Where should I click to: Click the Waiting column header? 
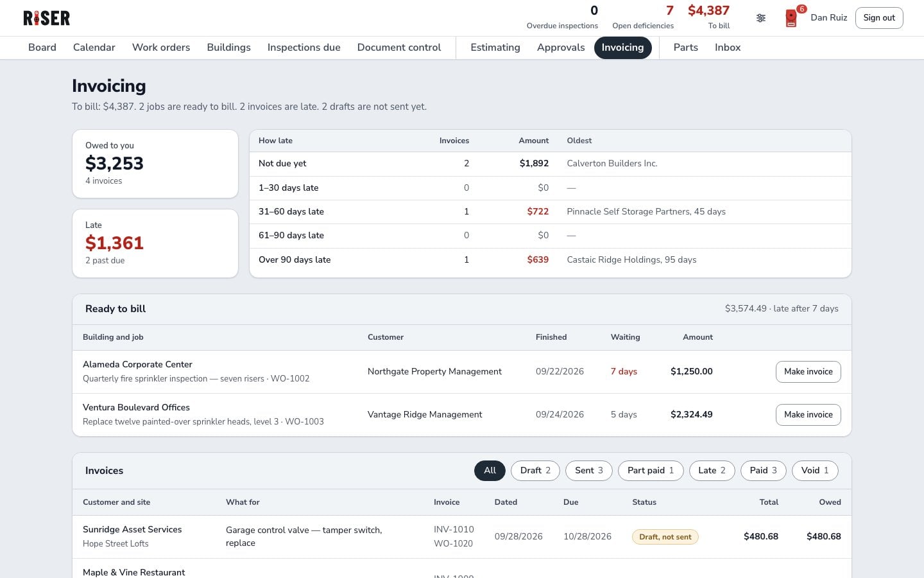click(625, 337)
